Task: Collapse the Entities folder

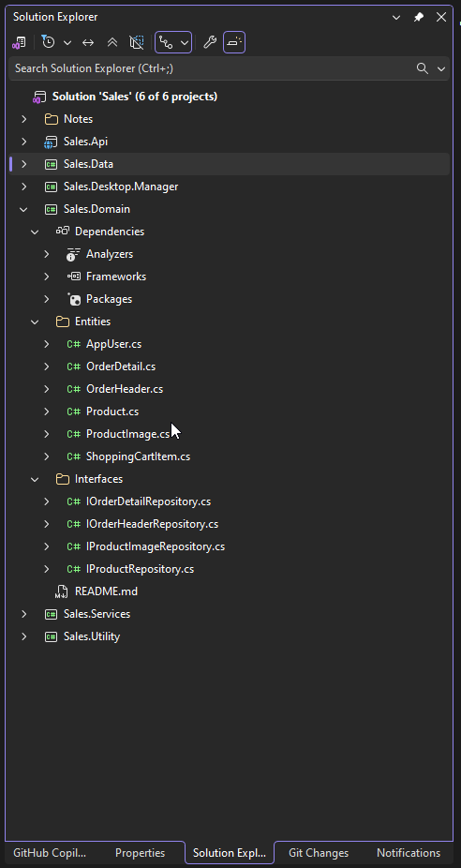Action: pos(35,322)
